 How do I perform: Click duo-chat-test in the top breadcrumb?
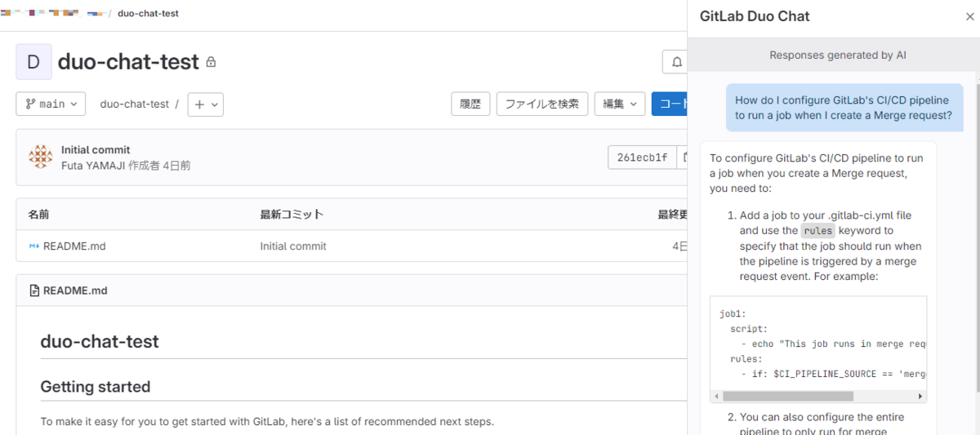click(148, 13)
